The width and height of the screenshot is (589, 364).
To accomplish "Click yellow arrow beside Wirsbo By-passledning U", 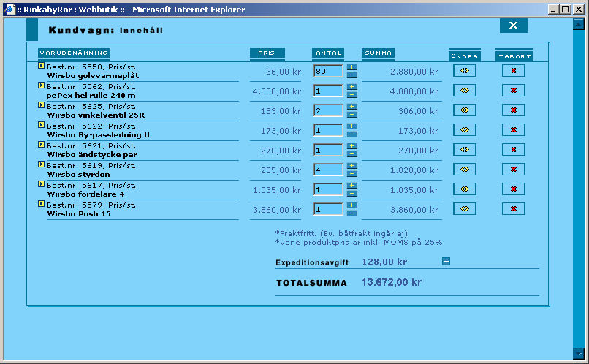I will point(42,125).
